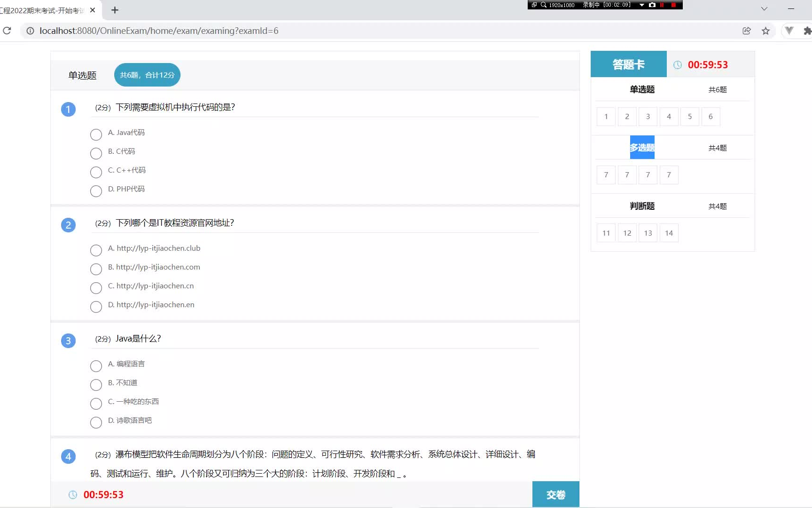Click question text 下列需要虚拟机中执行代码的是

[x=175, y=107]
